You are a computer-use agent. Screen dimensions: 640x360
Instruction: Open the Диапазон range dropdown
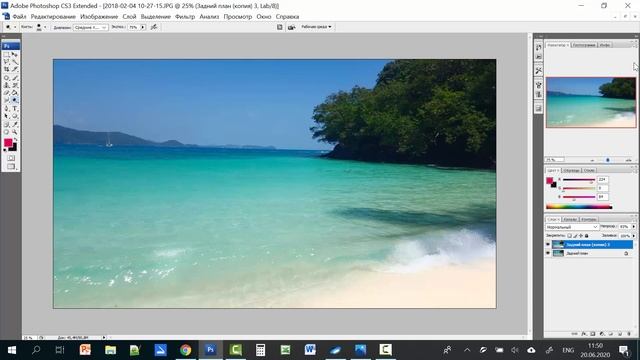pos(91,27)
